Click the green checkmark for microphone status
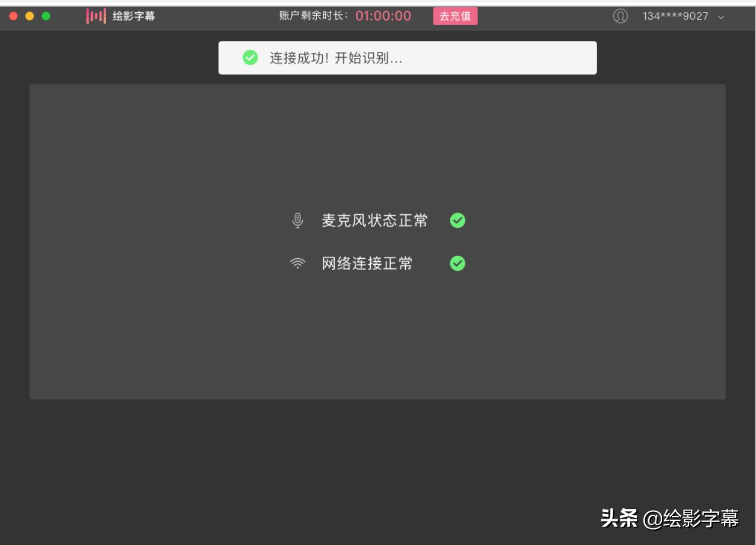The width and height of the screenshot is (756, 545). coord(457,220)
